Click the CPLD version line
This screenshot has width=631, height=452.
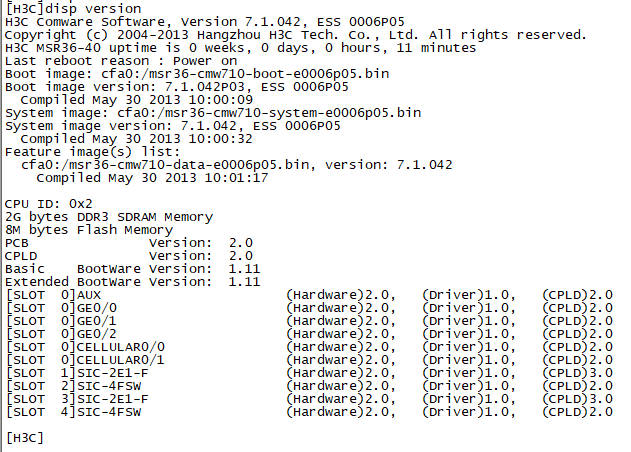[128, 255]
